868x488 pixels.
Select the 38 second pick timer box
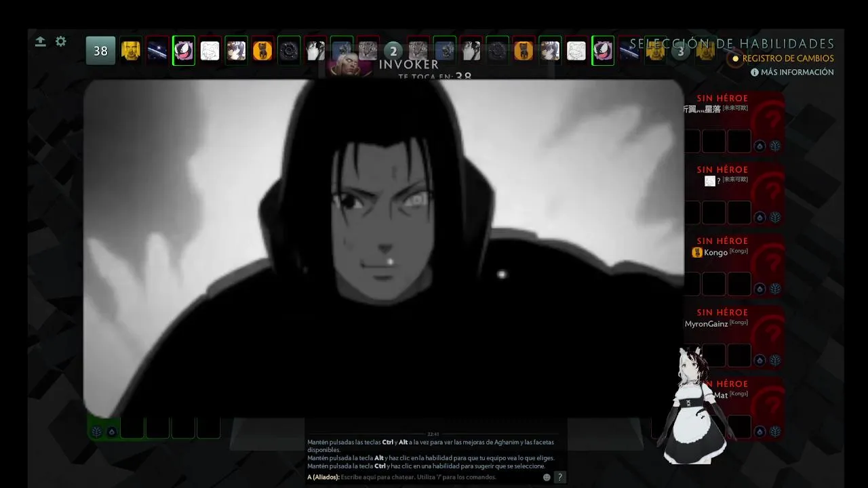[x=100, y=51]
